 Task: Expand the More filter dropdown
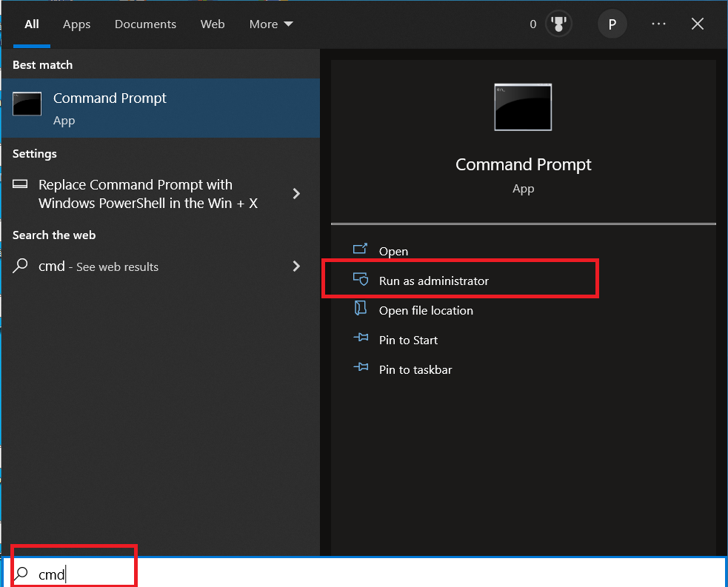271,24
